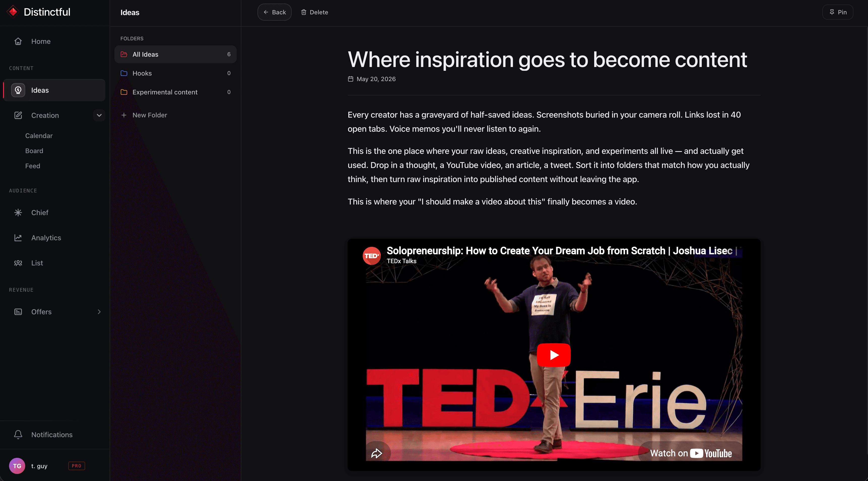Click the Notifications bell icon
The height and width of the screenshot is (481, 868).
[18, 434]
